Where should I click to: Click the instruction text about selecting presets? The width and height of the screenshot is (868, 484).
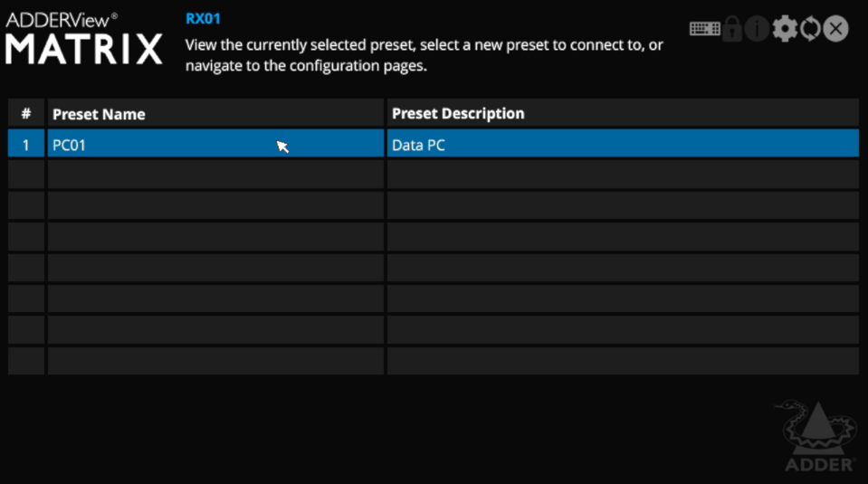point(424,55)
